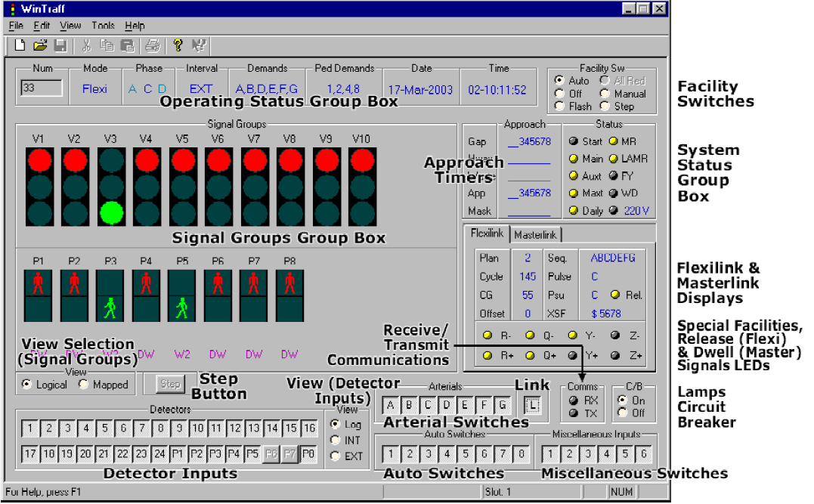Select the Auto facility switch
This screenshot has height=504, width=814.
pyautogui.click(x=559, y=80)
